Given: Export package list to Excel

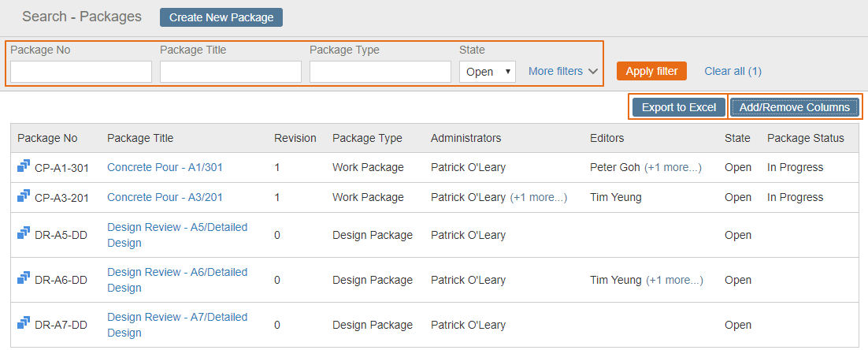Looking at the screenshot, I should (x=679, y=107).
